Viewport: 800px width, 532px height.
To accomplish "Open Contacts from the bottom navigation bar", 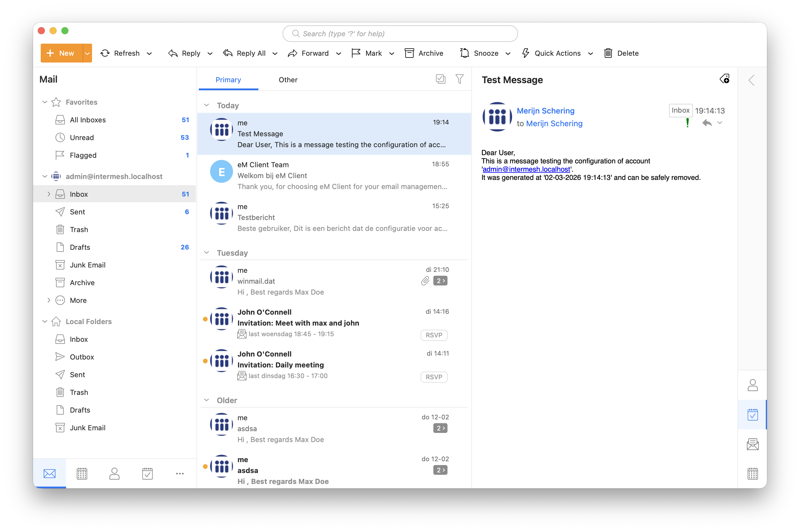I will click(x=114, y=473).
